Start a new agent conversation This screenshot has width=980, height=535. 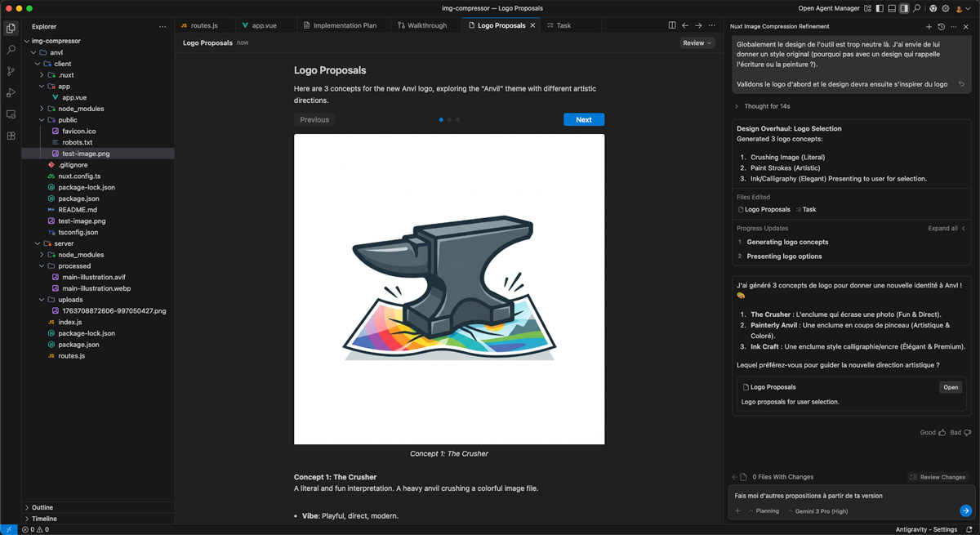(x=929, y=26)
